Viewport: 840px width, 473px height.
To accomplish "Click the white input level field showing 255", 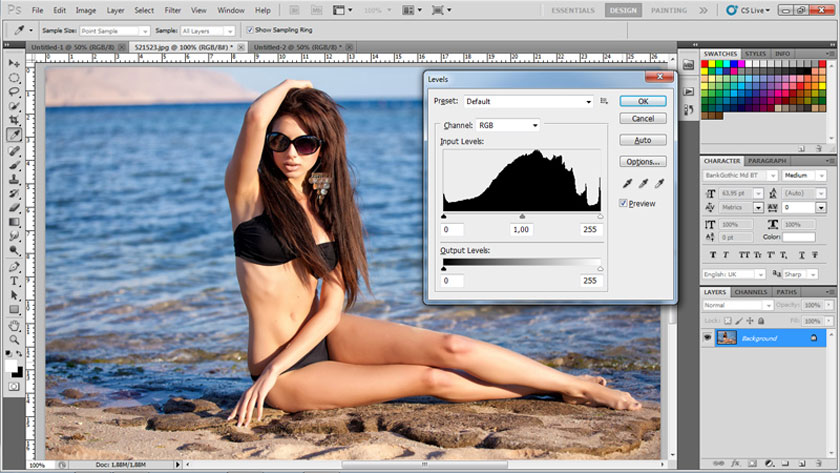I will pos(590,230).
